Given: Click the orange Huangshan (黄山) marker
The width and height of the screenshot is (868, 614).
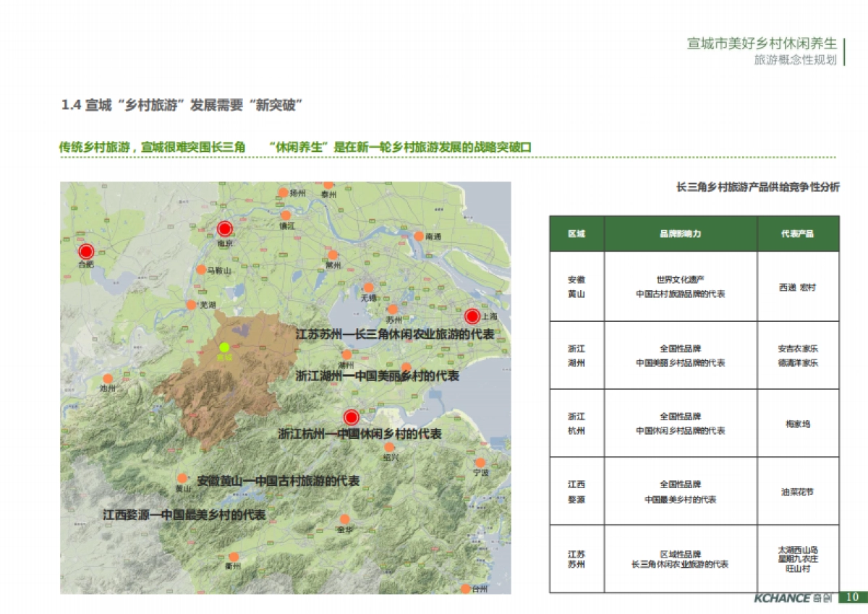Looking at the screenshot, I should [182, 478].
